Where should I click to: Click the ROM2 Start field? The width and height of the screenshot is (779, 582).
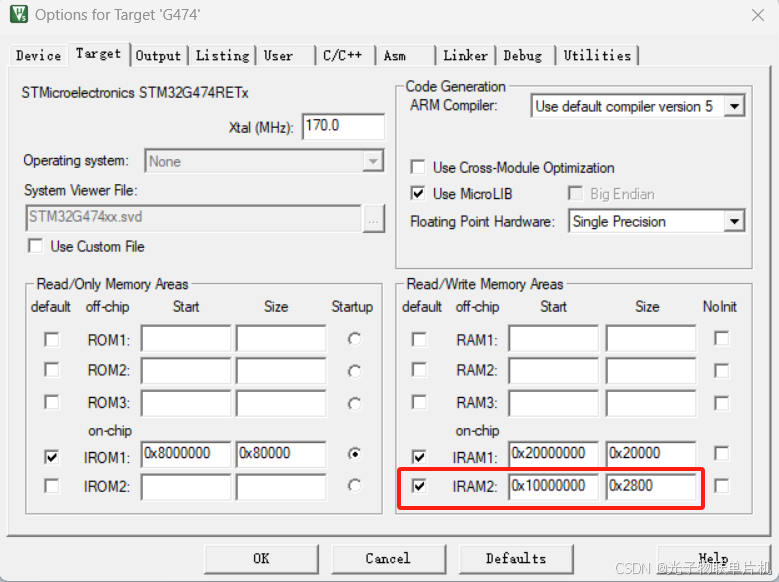click(186, 370)
